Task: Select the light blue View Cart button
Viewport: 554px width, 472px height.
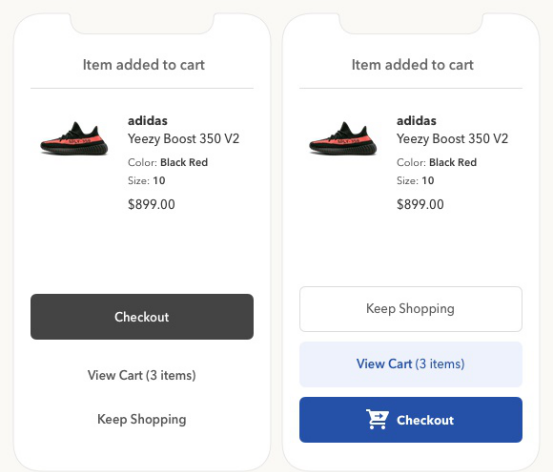Action: coord(411,364)
